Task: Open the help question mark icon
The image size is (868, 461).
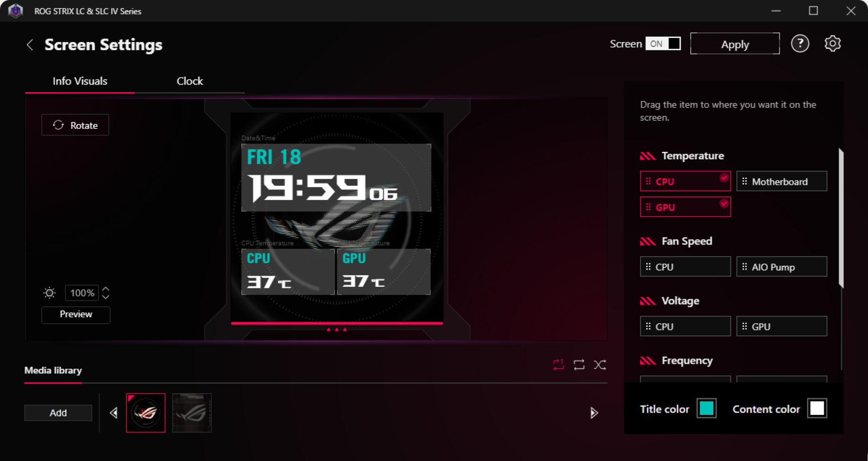Action: coord(800,44)
